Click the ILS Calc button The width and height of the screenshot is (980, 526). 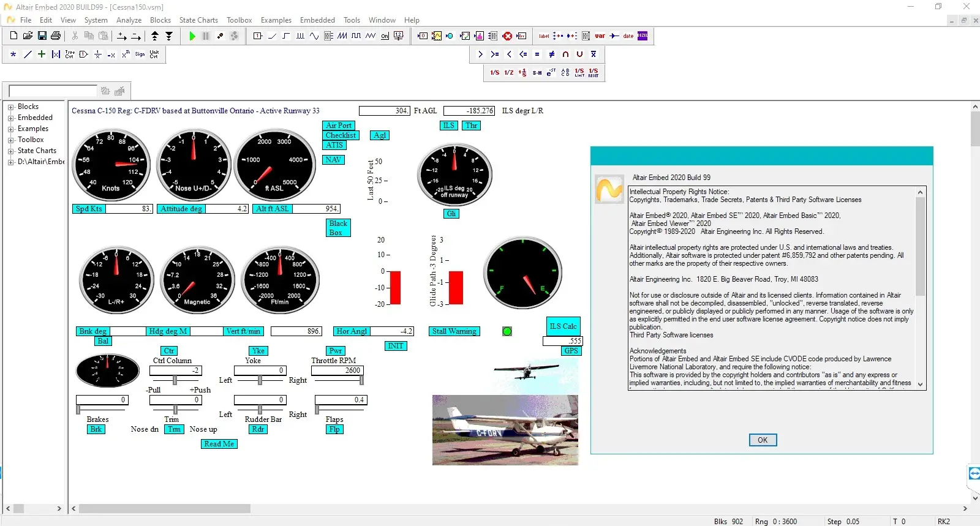pyautogui.click(x=563, y=326)
